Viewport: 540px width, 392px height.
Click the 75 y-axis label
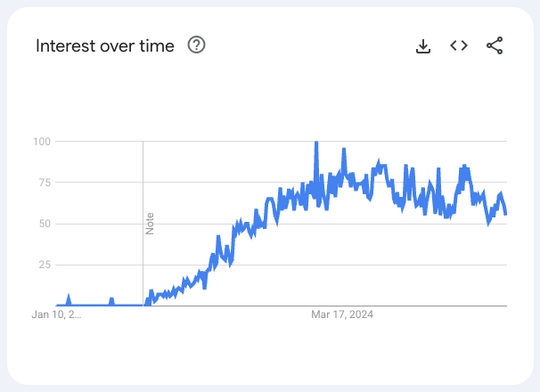click(x=45, y=183)
